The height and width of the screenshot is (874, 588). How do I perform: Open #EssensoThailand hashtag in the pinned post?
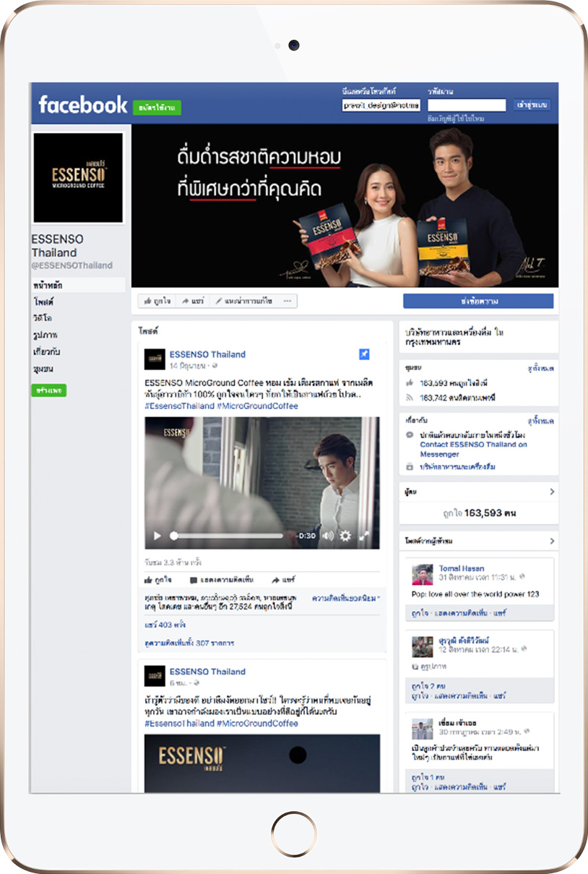[x=178, y=406]
